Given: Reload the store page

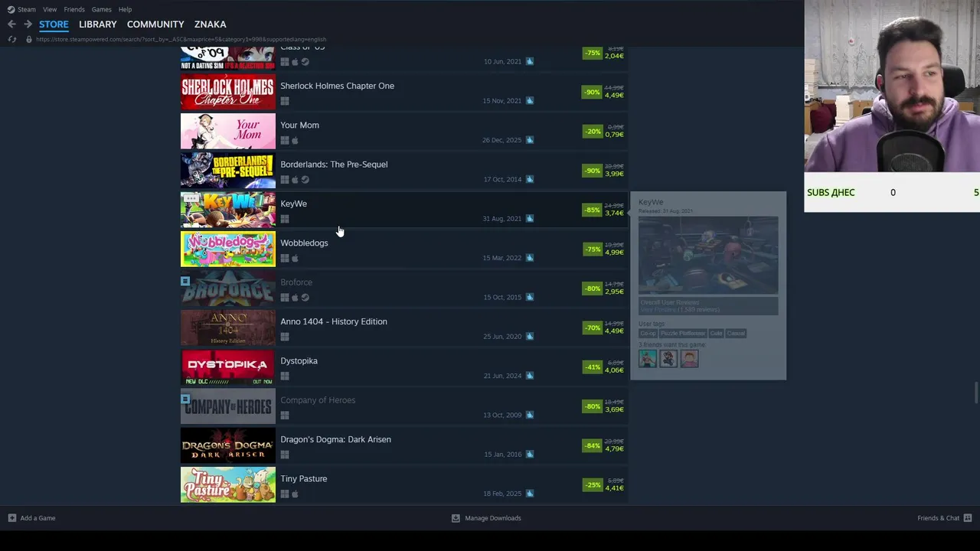Looking at the screenshot, I should (11, 39).
